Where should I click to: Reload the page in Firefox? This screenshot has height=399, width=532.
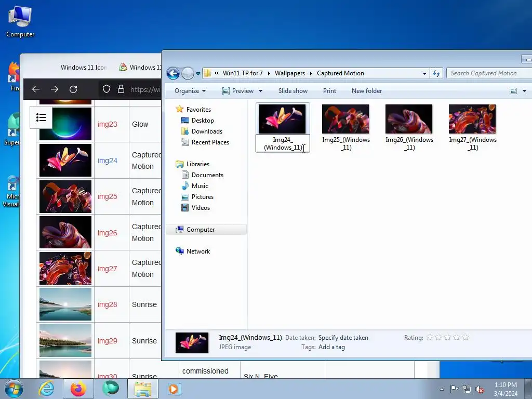pyautogui.click(x=73, y=89)
